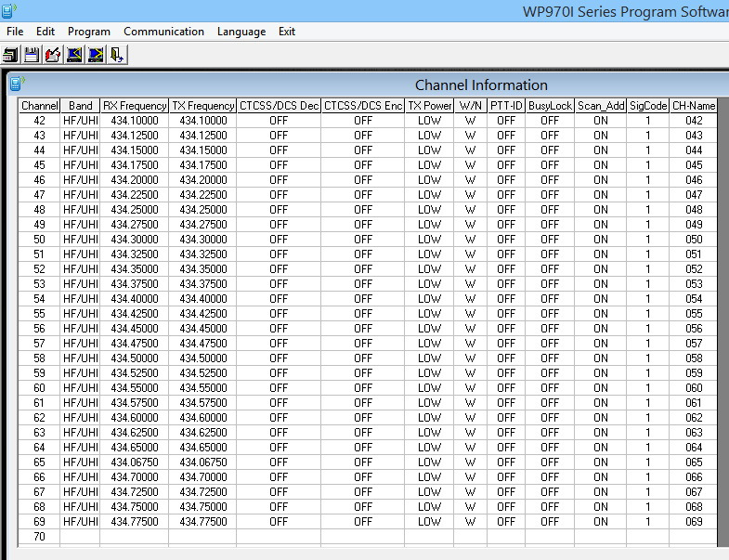Click the Channel Information window icon
729x560 pixels.
(16, 84)
